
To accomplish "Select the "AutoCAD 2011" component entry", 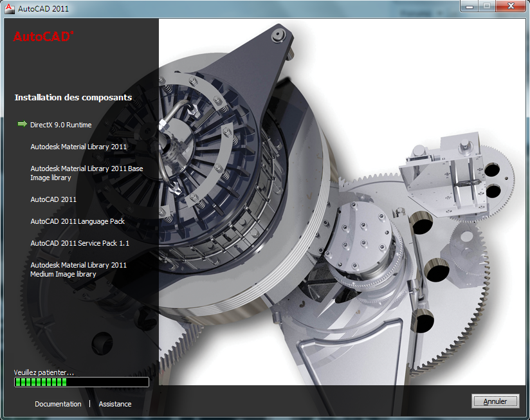I will pyautogui.click(x=53, y=199).
